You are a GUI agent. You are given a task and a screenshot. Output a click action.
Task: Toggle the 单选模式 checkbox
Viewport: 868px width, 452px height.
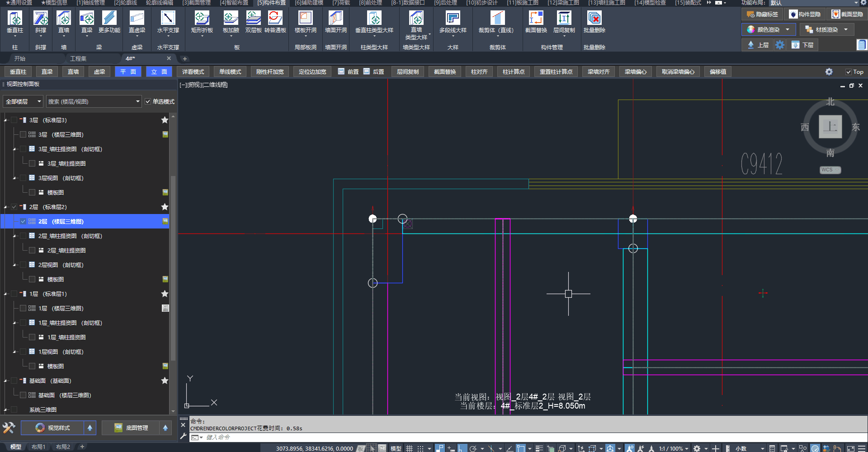pyautogui.click(x=148, y=102)
